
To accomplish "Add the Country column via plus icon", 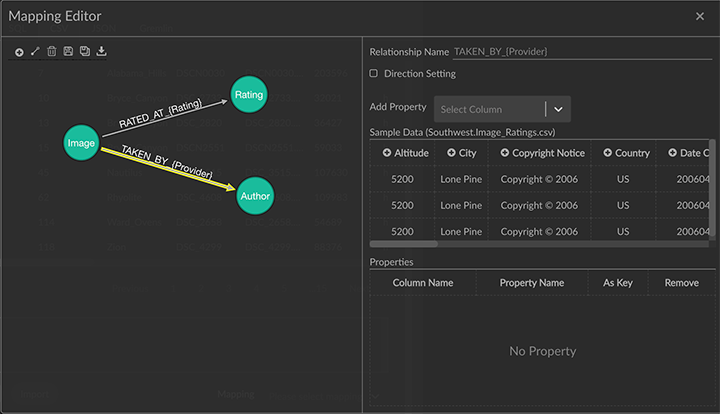I will click(607, 153).
